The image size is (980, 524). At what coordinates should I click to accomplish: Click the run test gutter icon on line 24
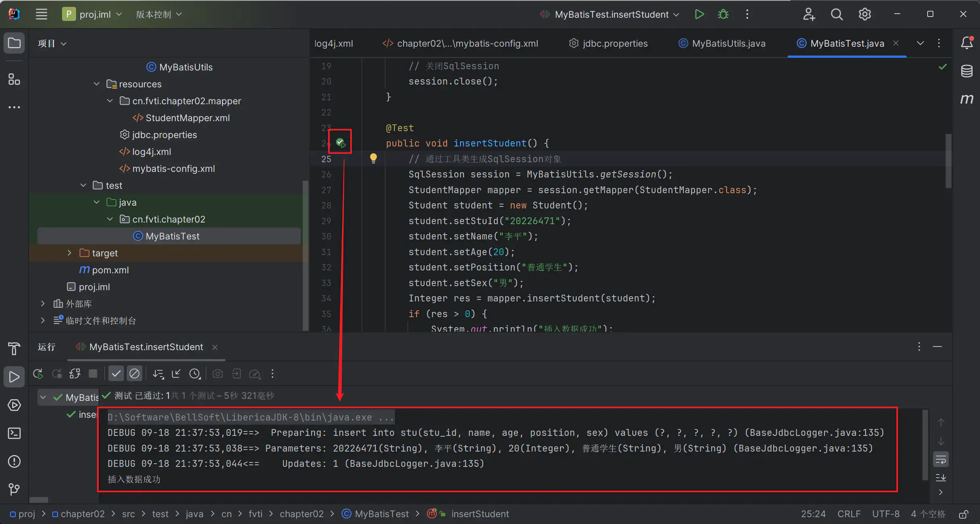(340, 142)
